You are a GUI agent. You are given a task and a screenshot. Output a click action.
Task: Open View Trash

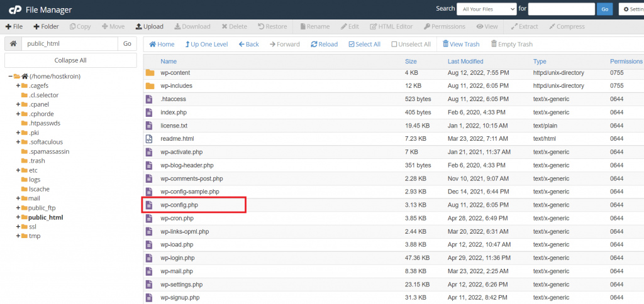click(x=461, y=45)
